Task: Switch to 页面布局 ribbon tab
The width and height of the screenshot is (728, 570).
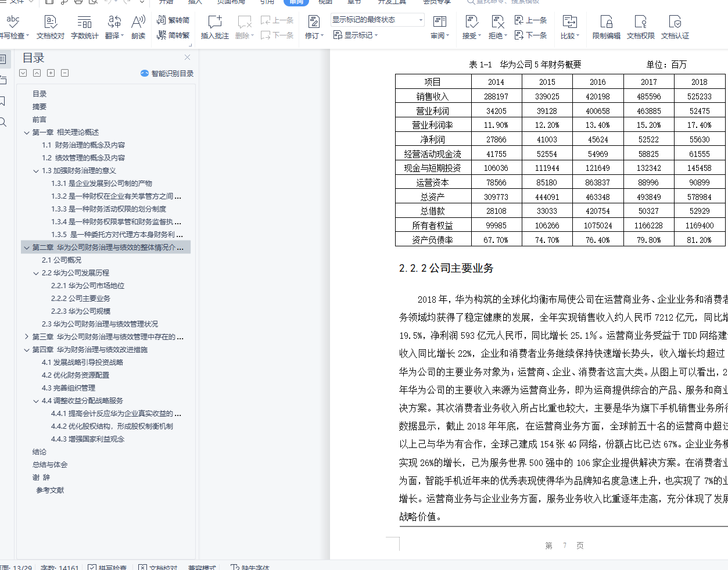Action: (231, 2)
